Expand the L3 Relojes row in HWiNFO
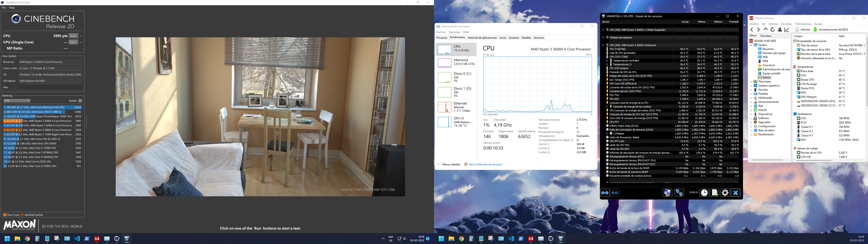The width and height of the screenshot is (868, 244). click(x=607, y=134)
